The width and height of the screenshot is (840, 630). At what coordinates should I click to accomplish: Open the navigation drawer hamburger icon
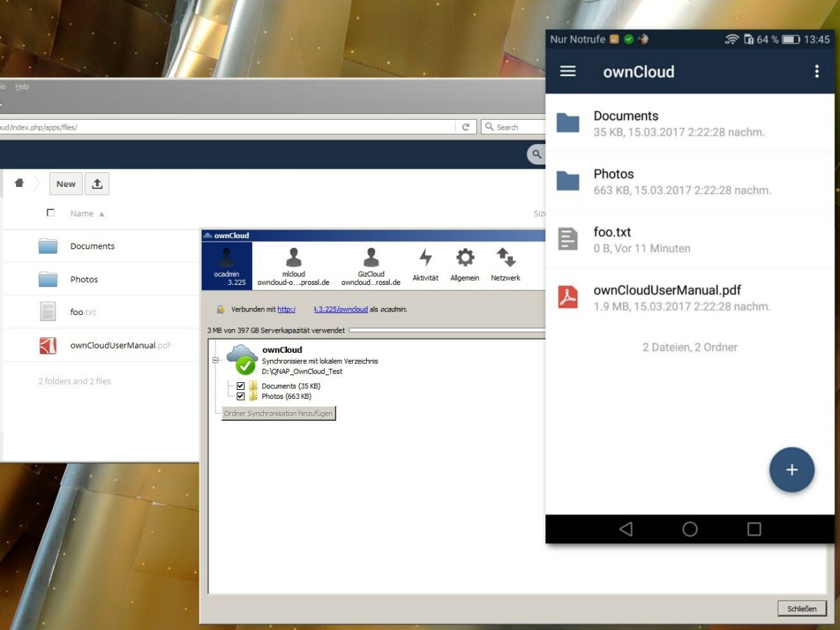tap(568, 71)
